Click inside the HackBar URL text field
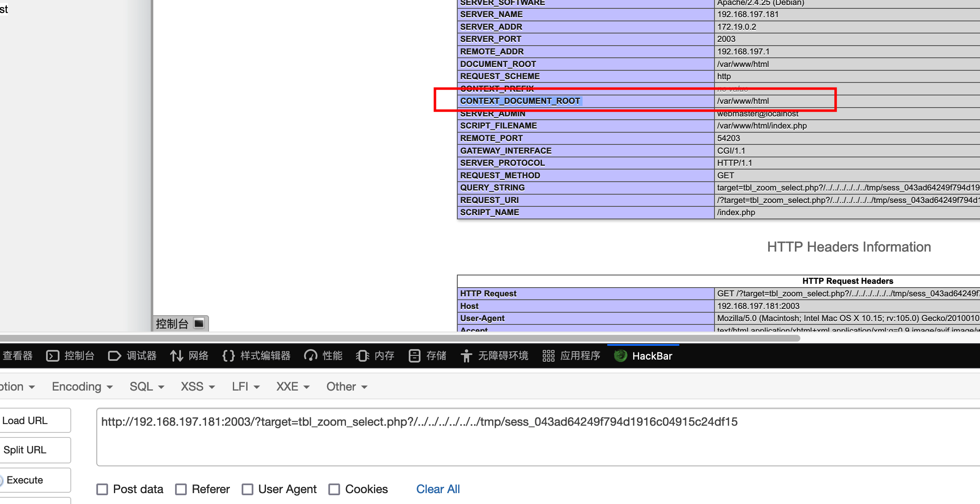 (538, 437)
